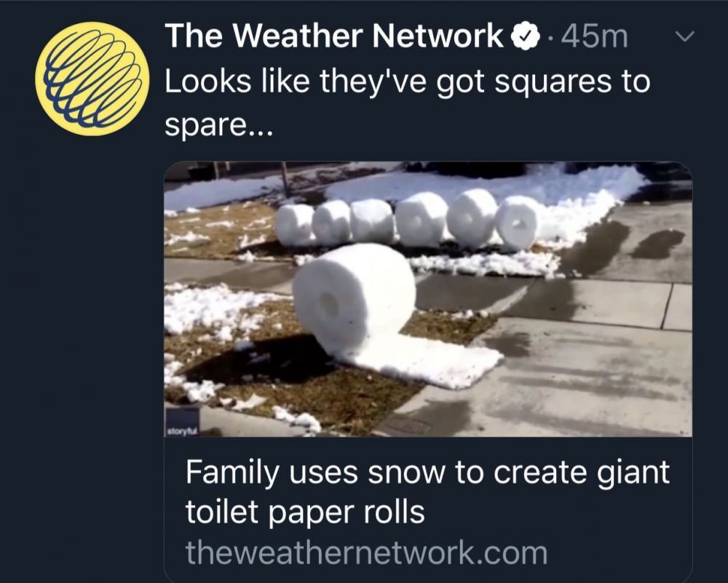This screenshot has width=728, height=583.
Task: Click the leftmost small snow roll
Action: pos(295,224)
